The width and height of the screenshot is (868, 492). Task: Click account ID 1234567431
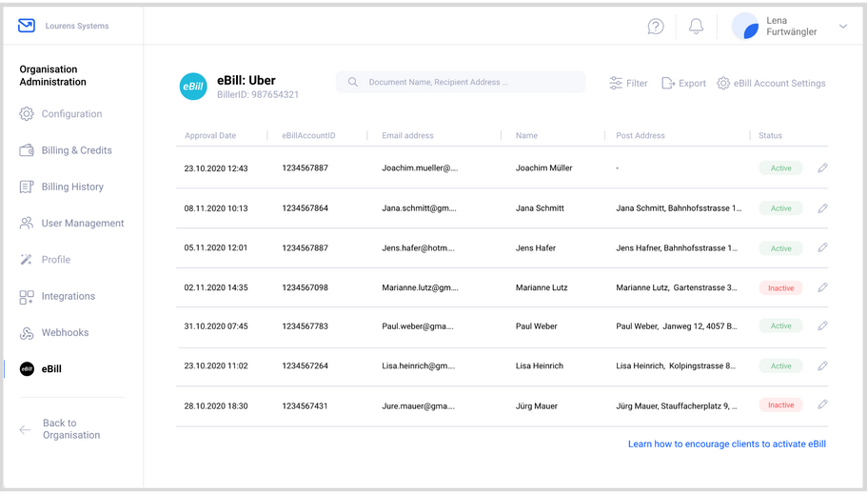click(x=305, y=405)
